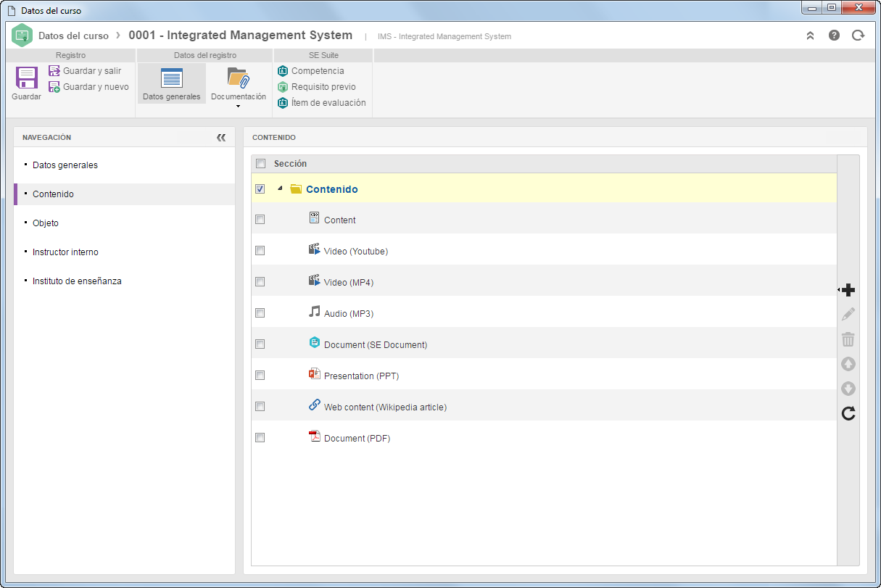Click the Document (PDF) icon
Image resolution: width=881 pixels, height=588 pixels.
click(x=314, y=436)
